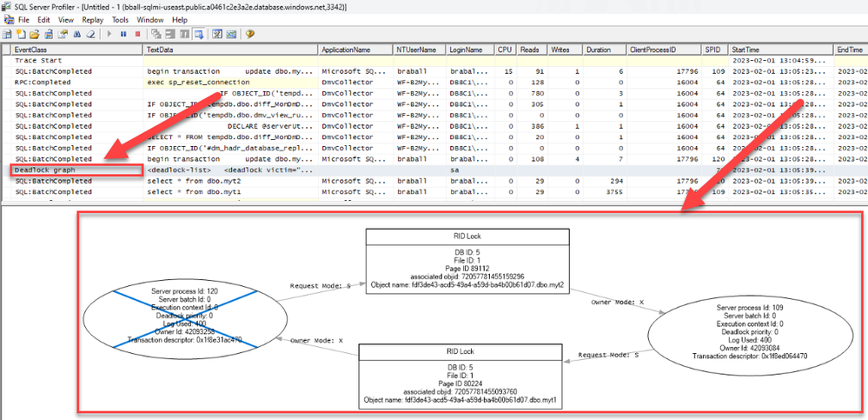Launch Database Engine Tuning Advisor icon

coord(217,34)
